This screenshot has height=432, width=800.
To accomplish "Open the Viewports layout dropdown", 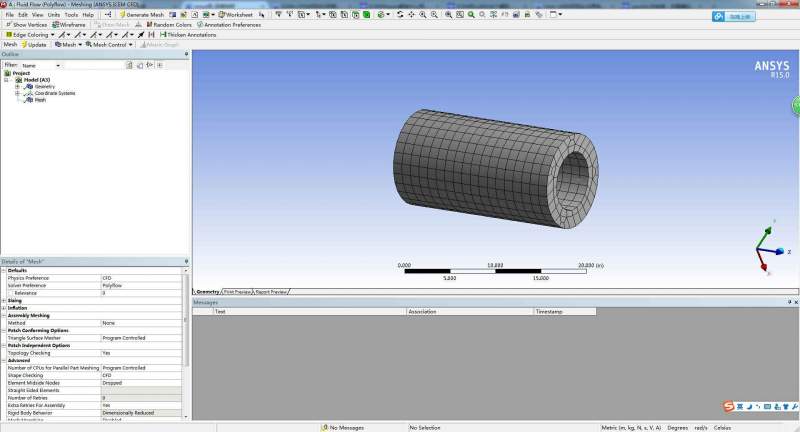I will [x=556, y=15].
